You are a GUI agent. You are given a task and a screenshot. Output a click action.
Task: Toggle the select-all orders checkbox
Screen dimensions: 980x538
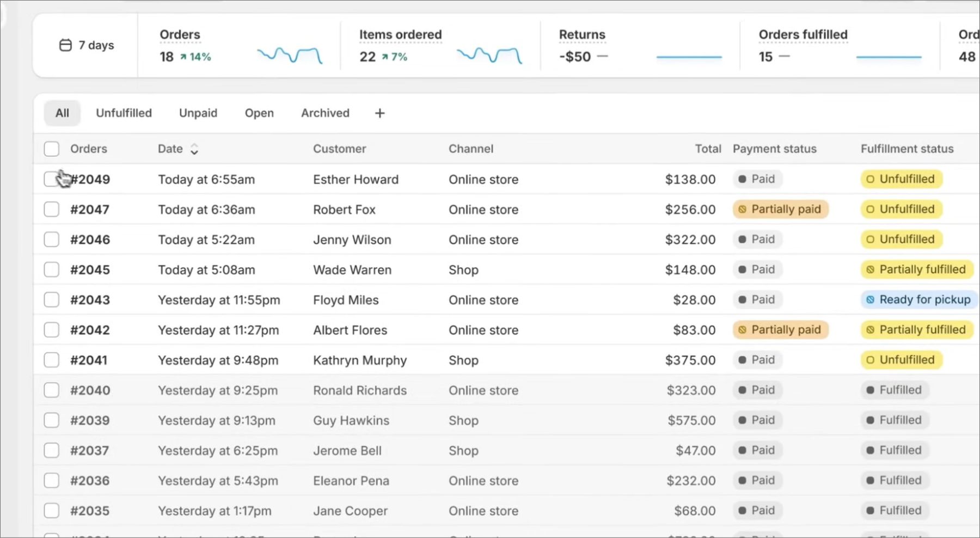tap(52, 149)
